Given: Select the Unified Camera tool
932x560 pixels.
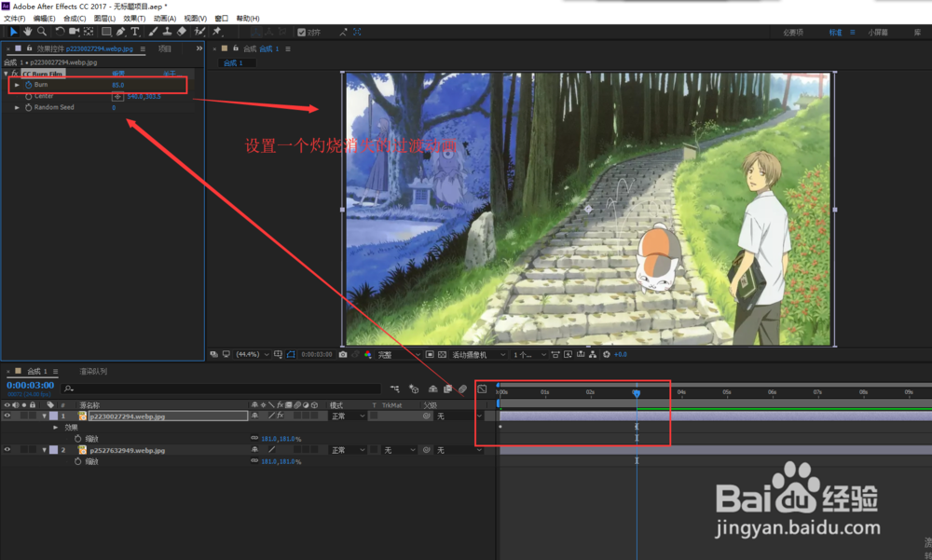Looking at the screenshot, I should (x=75, y=32).
